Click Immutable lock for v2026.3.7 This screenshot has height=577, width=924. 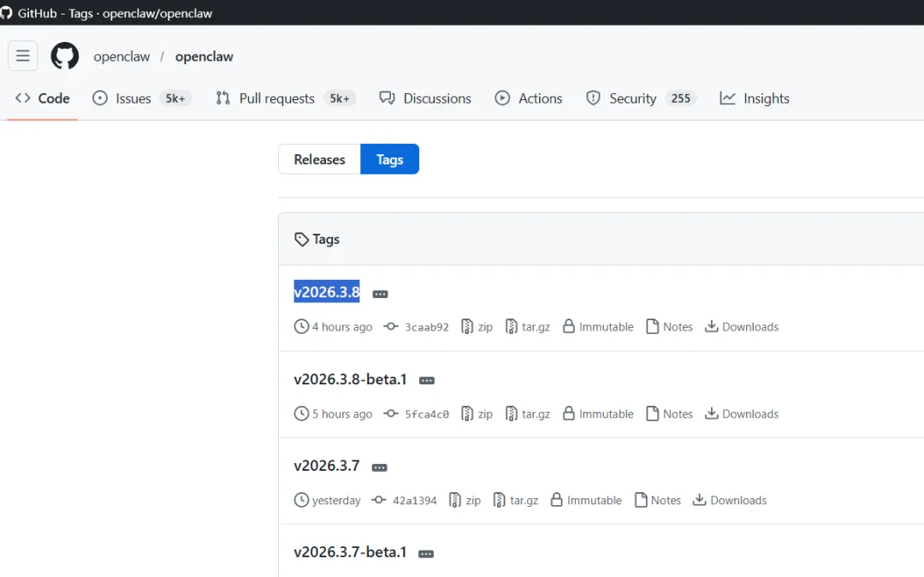[x=586, y=501]
